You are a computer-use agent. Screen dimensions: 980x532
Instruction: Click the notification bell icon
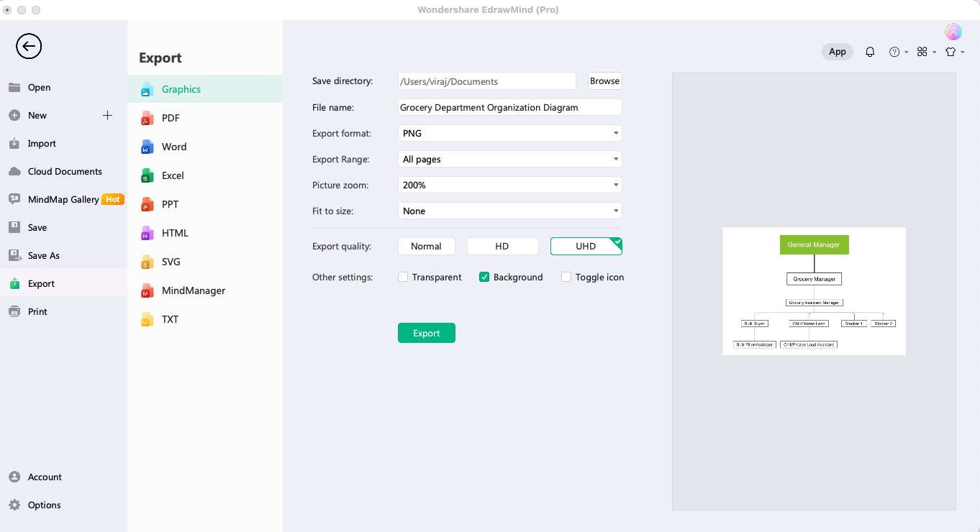870,52
